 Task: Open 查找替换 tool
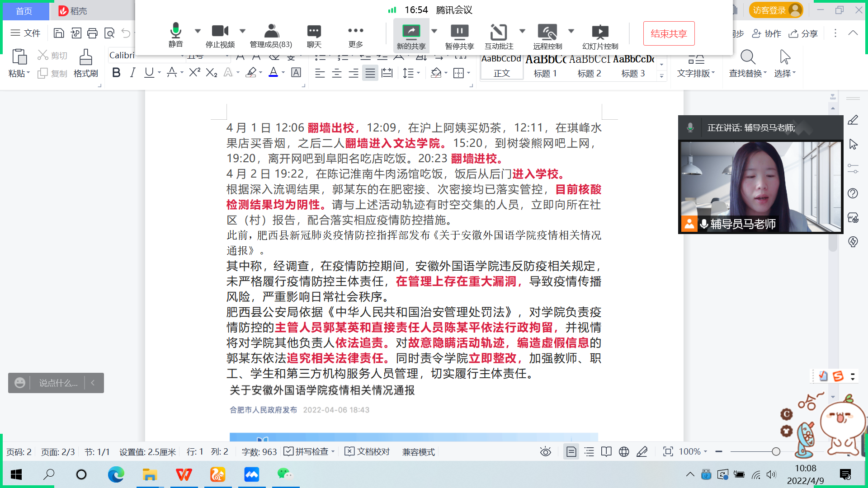click(x=748, y=64)
